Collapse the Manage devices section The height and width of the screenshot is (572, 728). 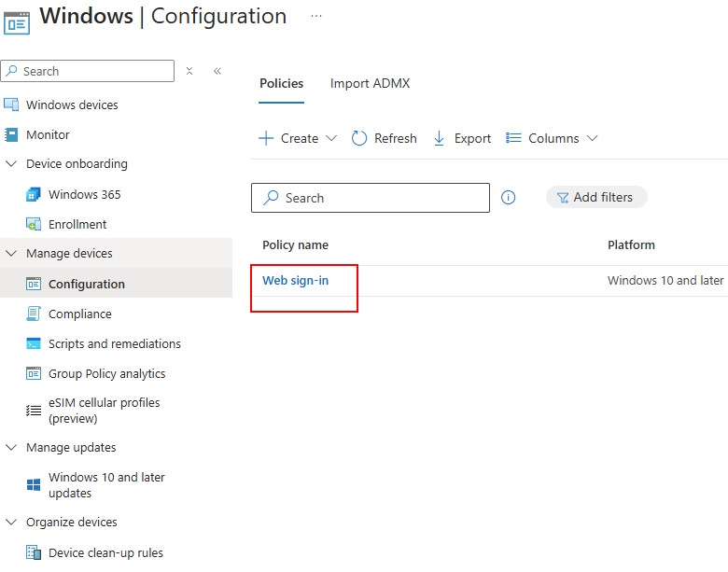pos(11,254)
